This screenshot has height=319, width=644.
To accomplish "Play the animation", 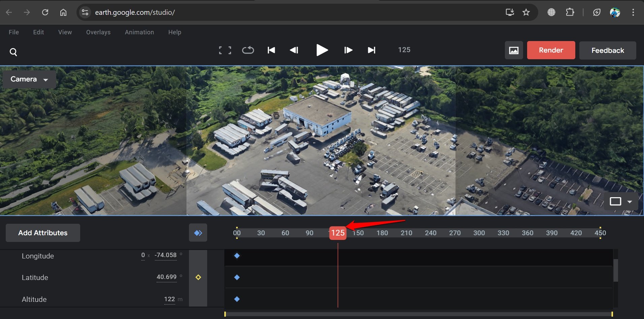I will [322, 50].
